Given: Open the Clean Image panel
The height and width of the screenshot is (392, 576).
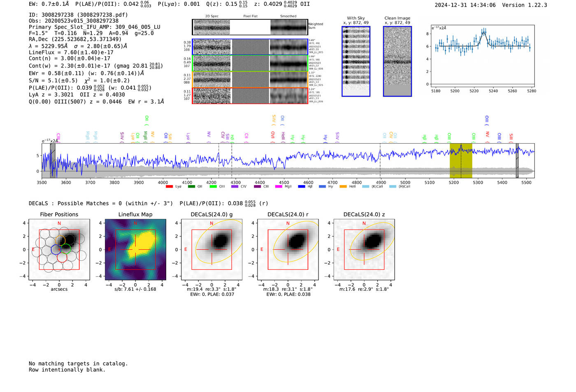Looking at the screenshot, I should coord(397,61).
